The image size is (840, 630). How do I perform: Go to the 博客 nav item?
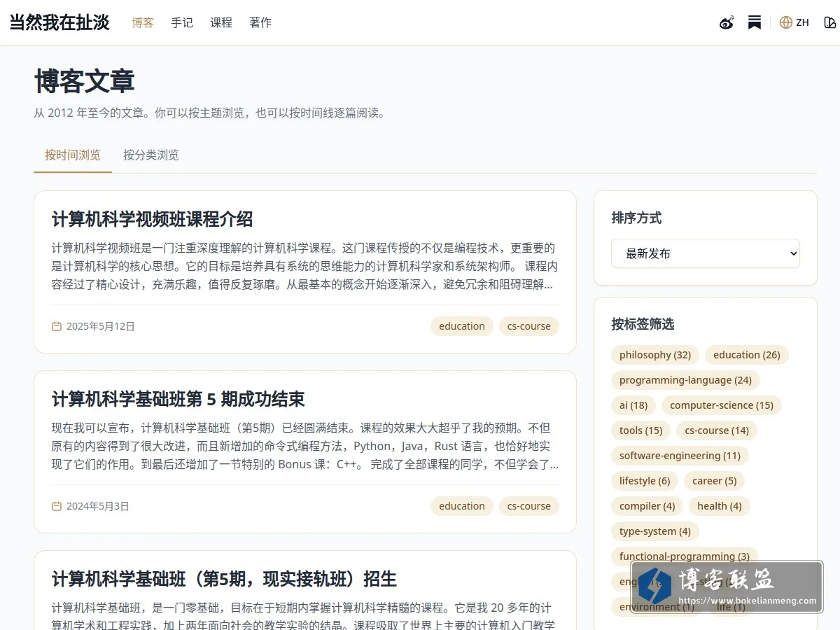(143, 22)
